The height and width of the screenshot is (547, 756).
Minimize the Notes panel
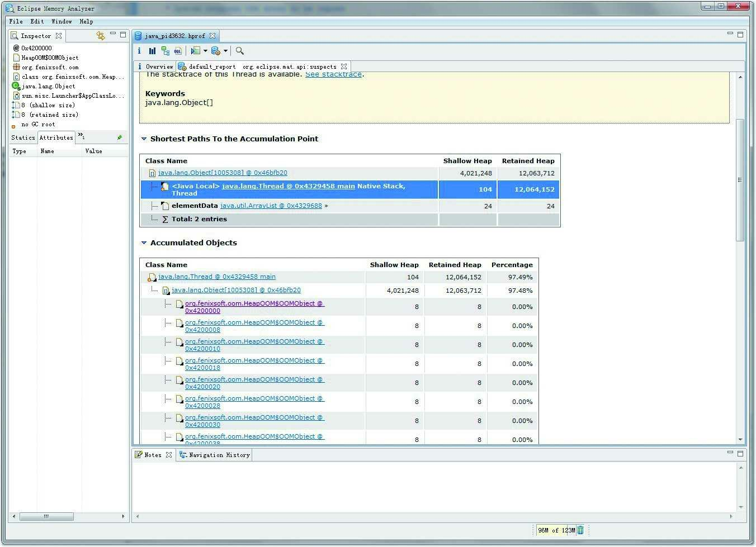tap(730, 453)
